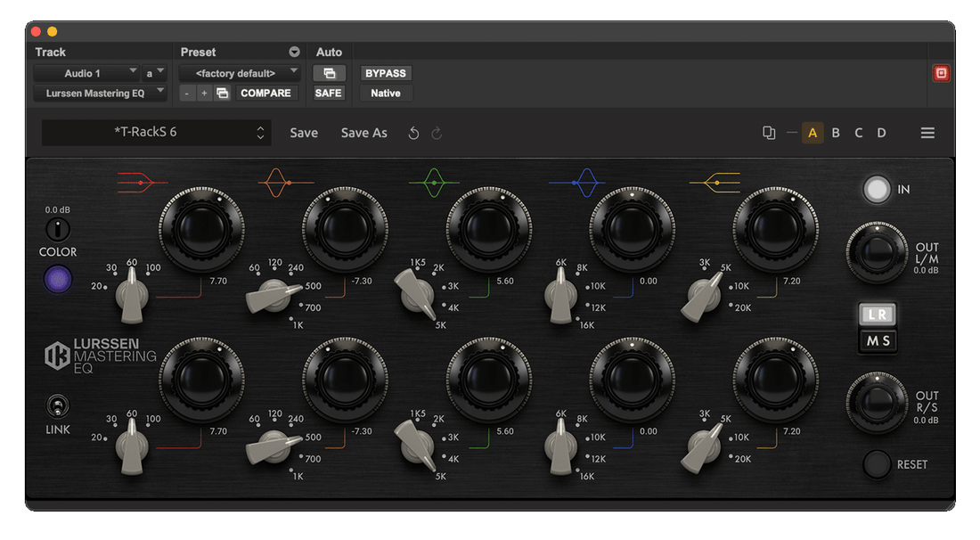
Task: Click the bottom 6K-16K frequency selector
Action: (560, 446)
